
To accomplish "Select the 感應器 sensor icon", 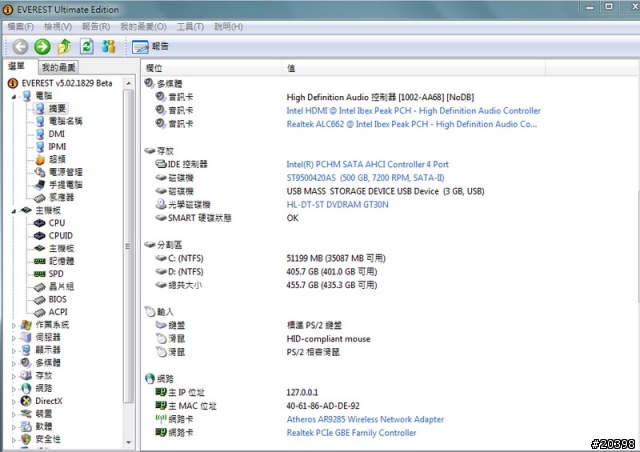I will click(x=40, y=198).
